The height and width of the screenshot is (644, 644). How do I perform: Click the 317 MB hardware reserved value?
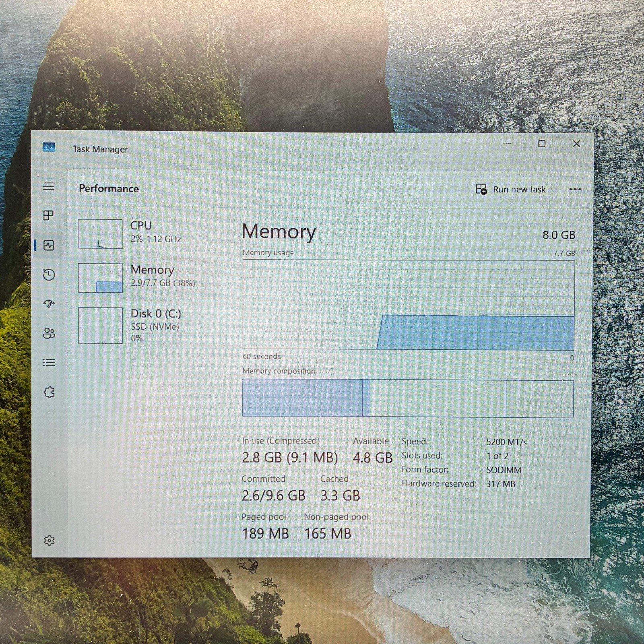[x=501, y=484]
